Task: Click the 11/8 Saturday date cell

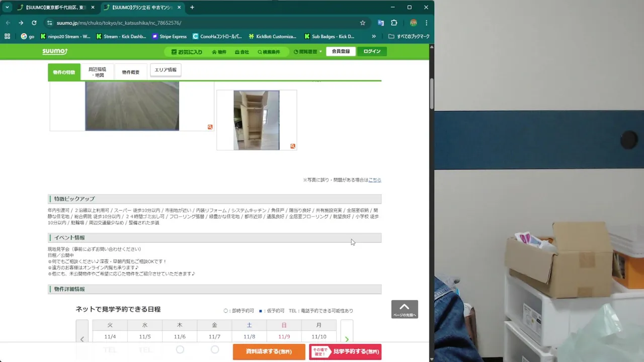Action: (x=249, y=336)
